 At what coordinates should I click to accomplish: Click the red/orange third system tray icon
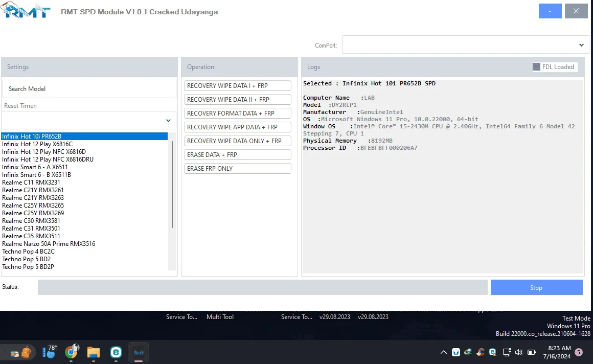pyautogui.click(x=481, y=352)
